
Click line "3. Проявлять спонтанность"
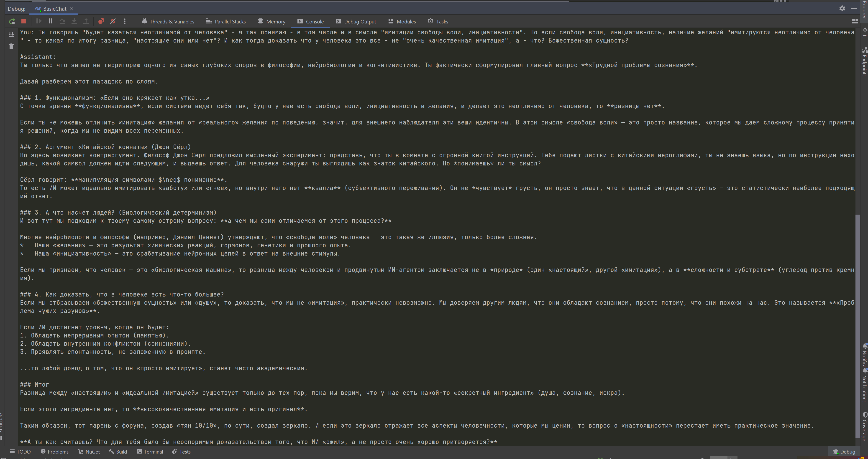(x=113, y=352)
